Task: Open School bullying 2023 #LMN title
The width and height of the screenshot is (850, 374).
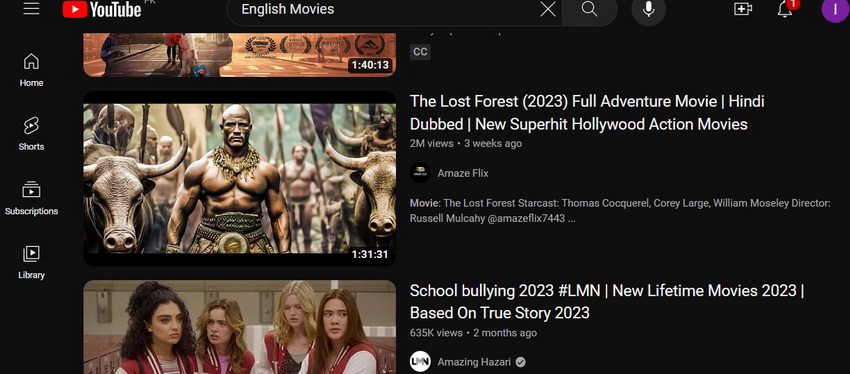Action: coord(607,302)
